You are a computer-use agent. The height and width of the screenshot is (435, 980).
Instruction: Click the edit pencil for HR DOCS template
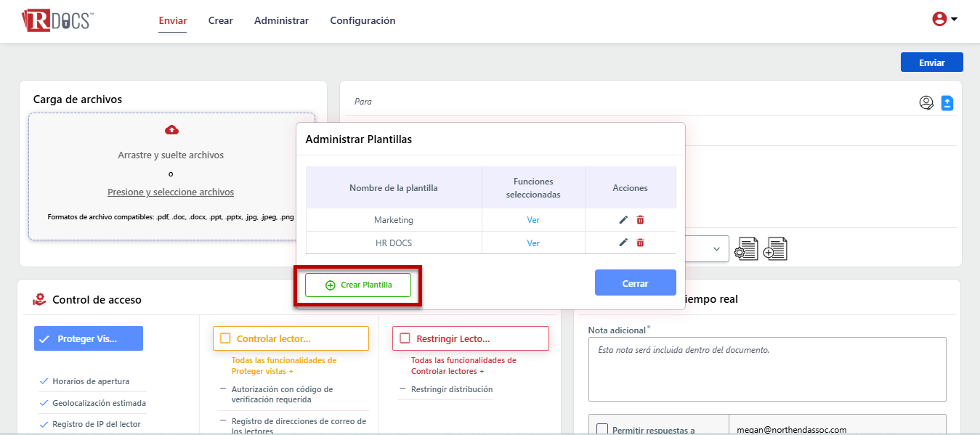[623, 243]
